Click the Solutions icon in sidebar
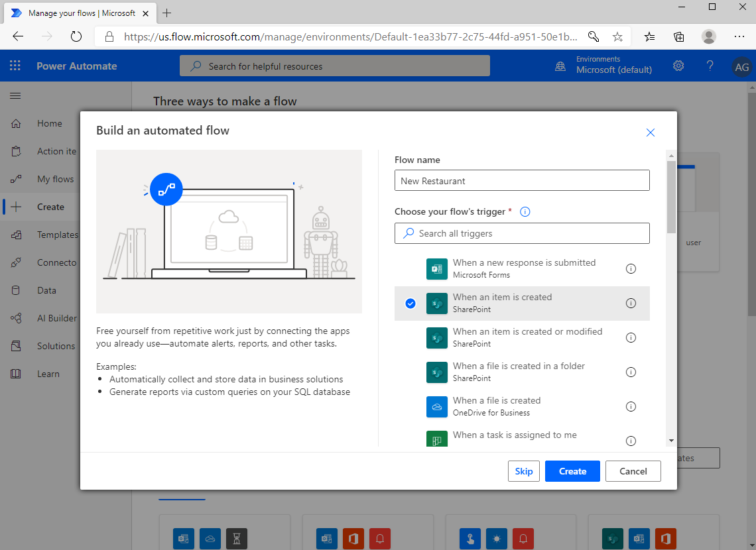This screenshot has width=756, height=550. click(x=16, y=346)
